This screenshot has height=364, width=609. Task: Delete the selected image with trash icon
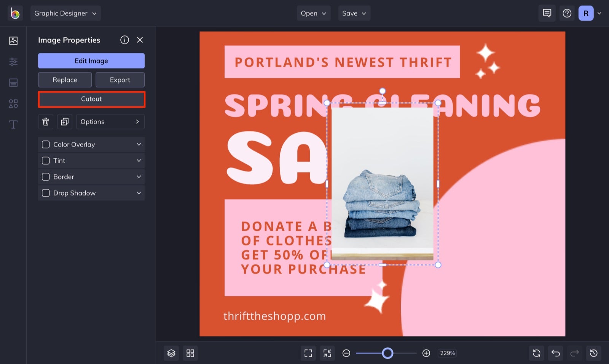pos(46,122)
